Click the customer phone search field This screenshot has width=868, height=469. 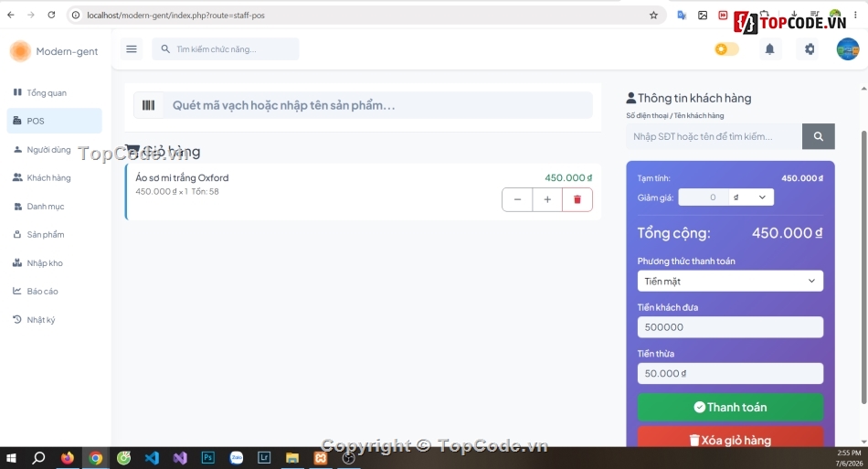(715, 136)
